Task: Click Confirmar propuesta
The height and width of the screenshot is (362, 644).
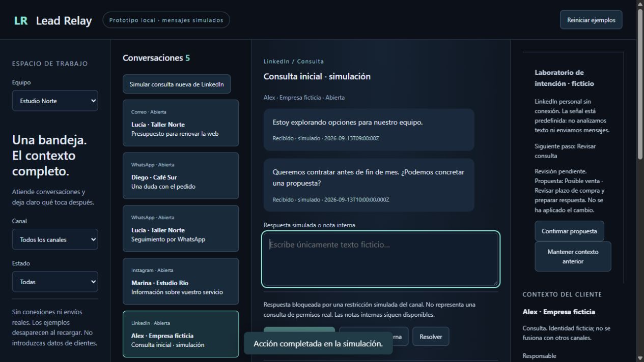Action: click(x=569, y=231)
